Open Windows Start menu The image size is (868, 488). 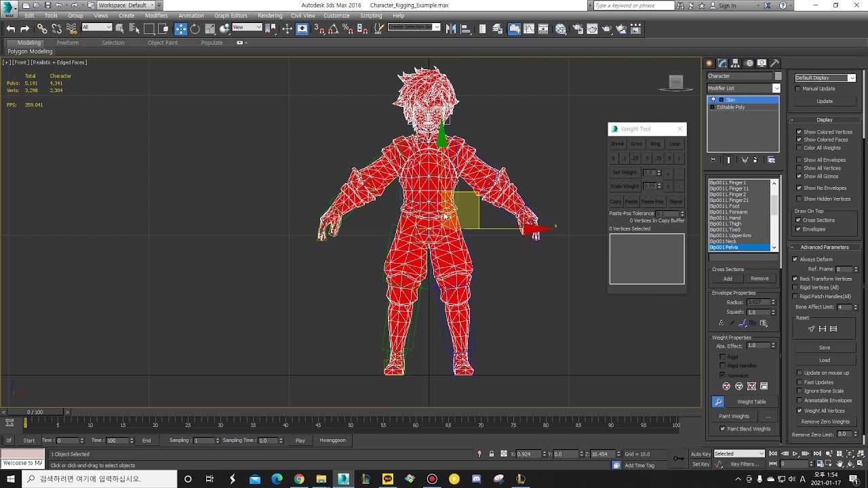[x=11, y=479]
